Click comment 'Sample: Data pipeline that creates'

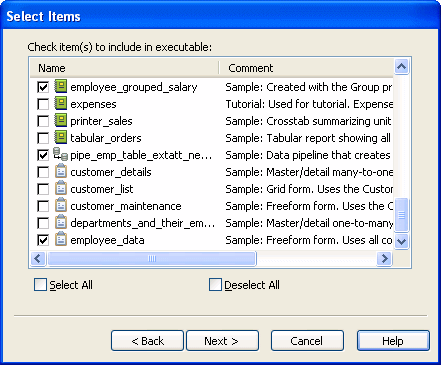(308, 155)
